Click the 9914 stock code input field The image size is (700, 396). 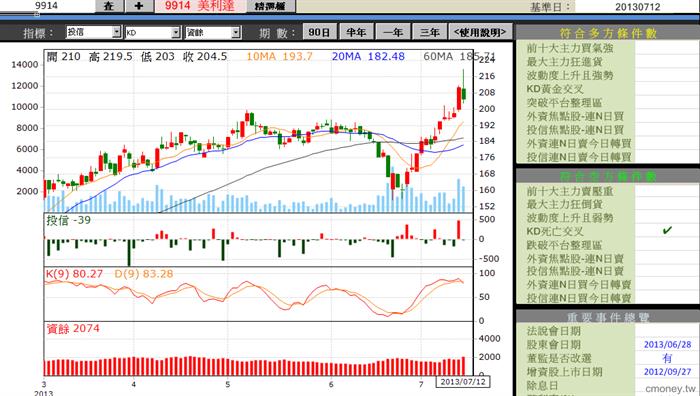[46, 6]
